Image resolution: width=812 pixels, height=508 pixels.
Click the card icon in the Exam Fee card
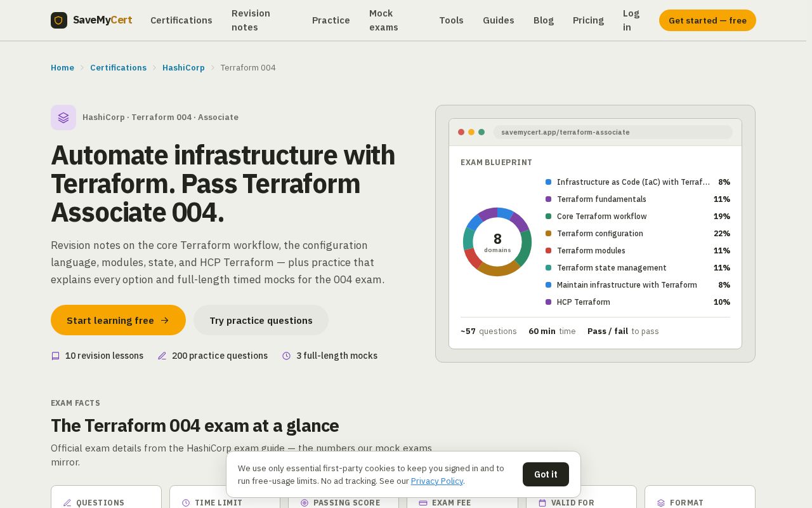coord(423,503)
